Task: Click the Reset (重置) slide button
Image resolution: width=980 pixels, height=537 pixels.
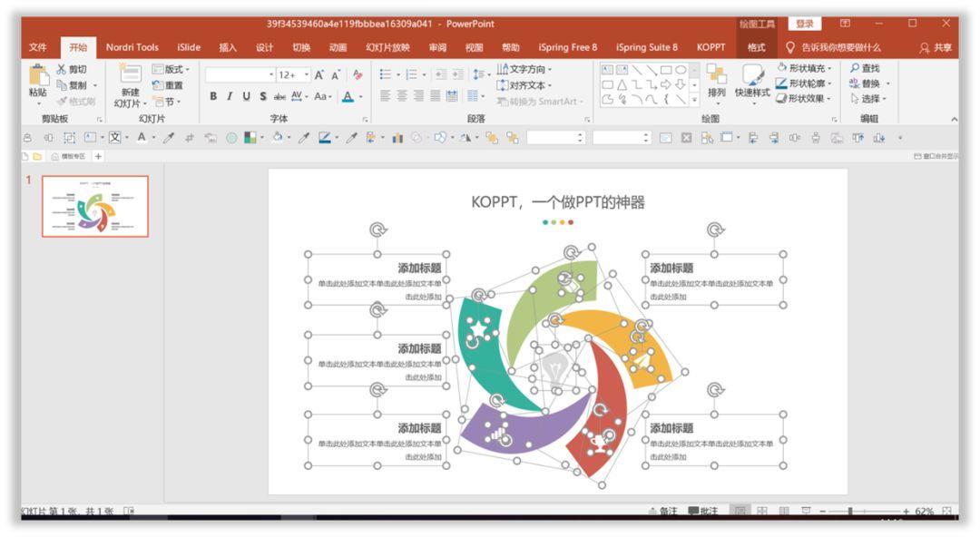Action: point(168,85)
